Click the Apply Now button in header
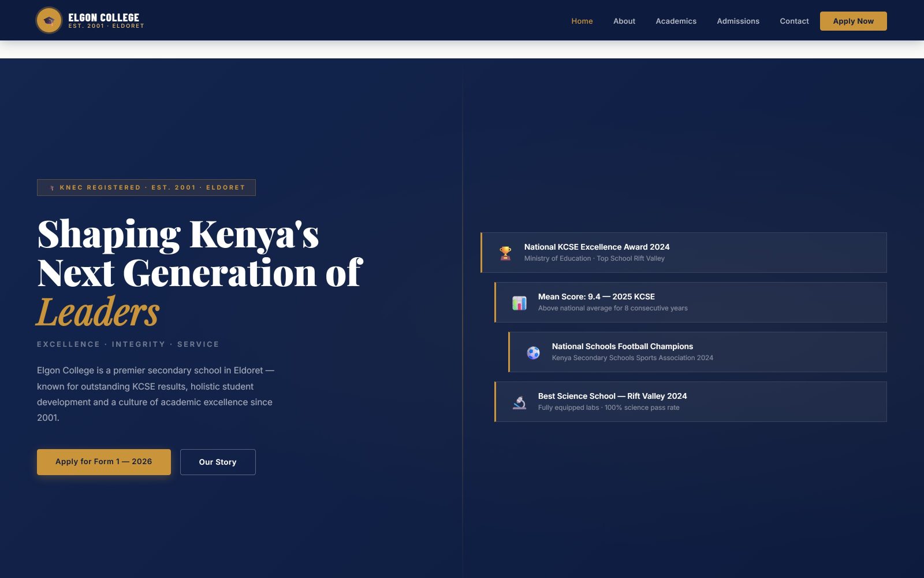The width and height of the screenshot is (924, 578). coord(853,21)
